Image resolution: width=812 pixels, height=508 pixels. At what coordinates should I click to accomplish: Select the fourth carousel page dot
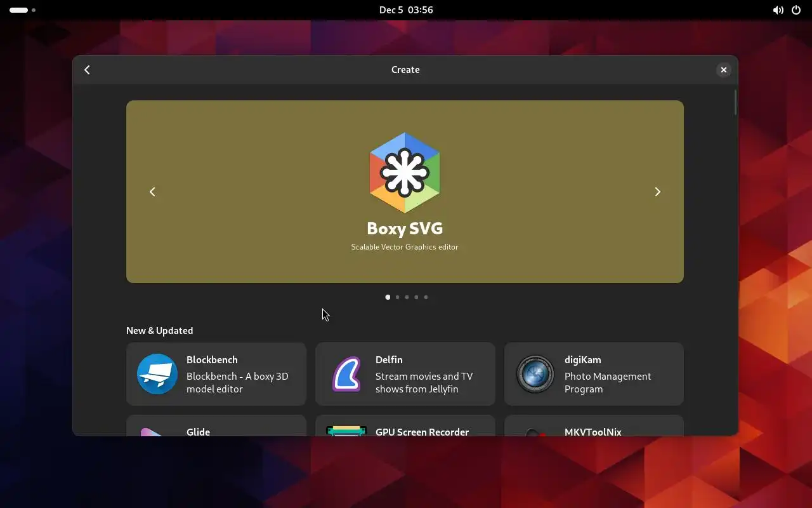coord(416,297)
